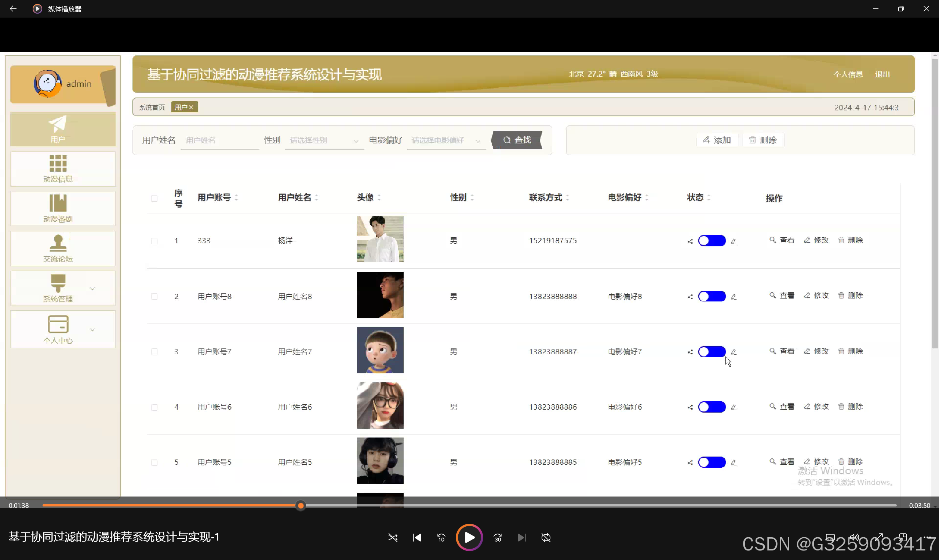Open the 动漫番剧 sidebar icon
The width and height of the screenshot is (939, 560).
tap(58, 204)
